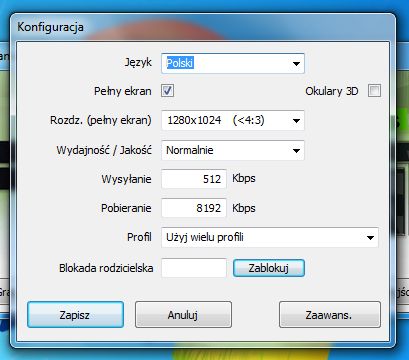Open the Profil dropdown

point(270,237)
